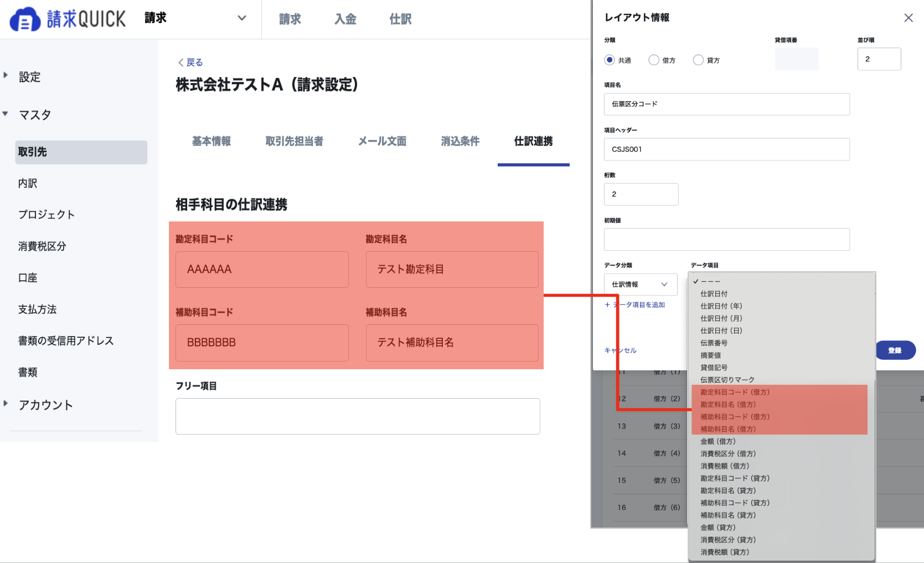Switch to the 仕訳連携 tab

pos(533,141)
